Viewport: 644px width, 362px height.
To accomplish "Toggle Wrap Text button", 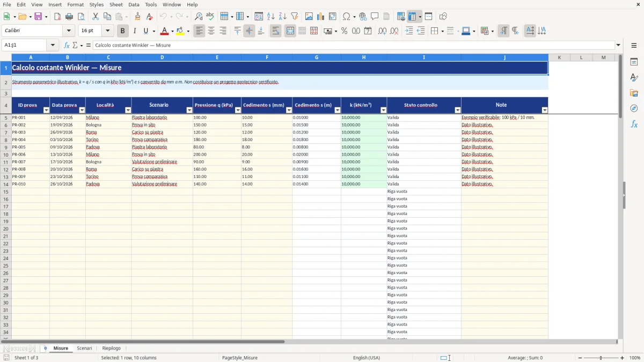I will click(x=275, y=31).
